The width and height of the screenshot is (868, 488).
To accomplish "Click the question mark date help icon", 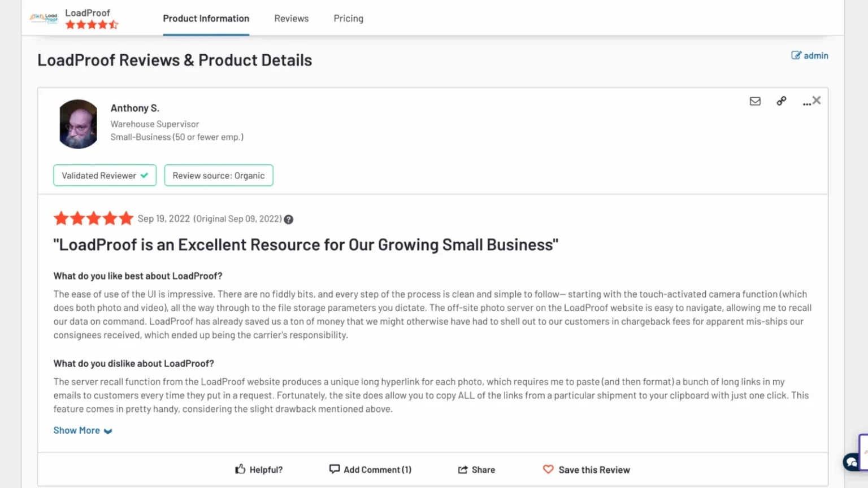I will click(x=289, y=219).
